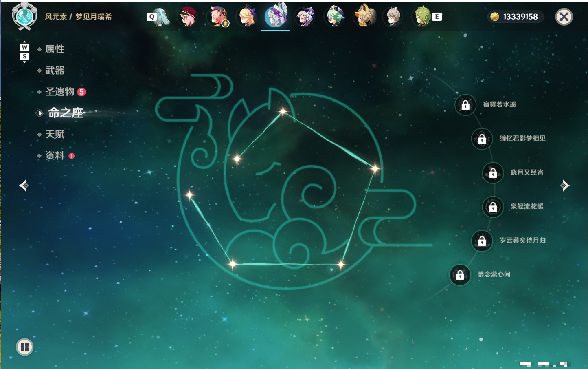Select the purple-hatted lavender-haired avatar
The image size is (588, 369).
pos(305,17)
